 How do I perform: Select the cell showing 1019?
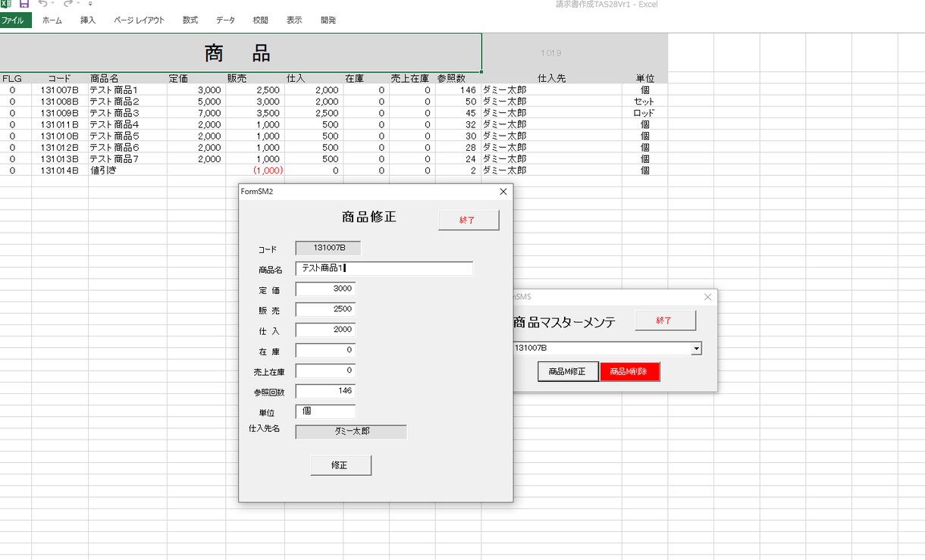coord(551,53)
